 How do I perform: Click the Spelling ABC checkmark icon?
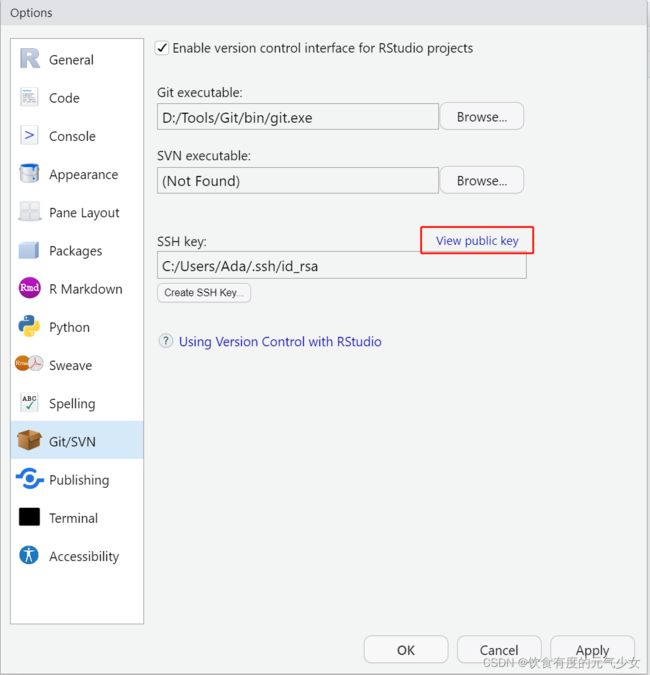[29, 403]
